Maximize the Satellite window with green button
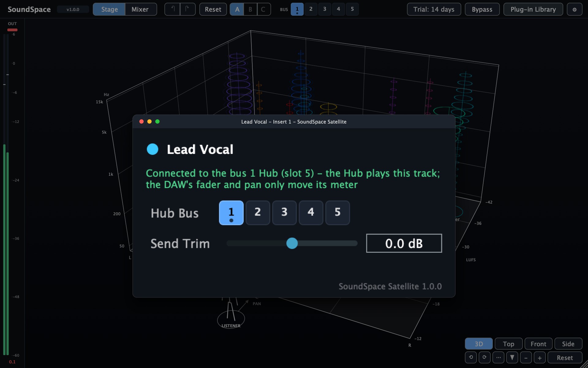Screen dimensions: 588x368 pyautogui.click(x=157, y=121)
